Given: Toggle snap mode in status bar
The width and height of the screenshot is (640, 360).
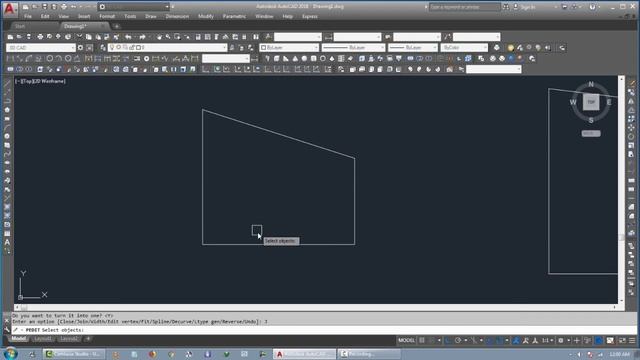Looking at the screenshot, I should tap(431, 340).
